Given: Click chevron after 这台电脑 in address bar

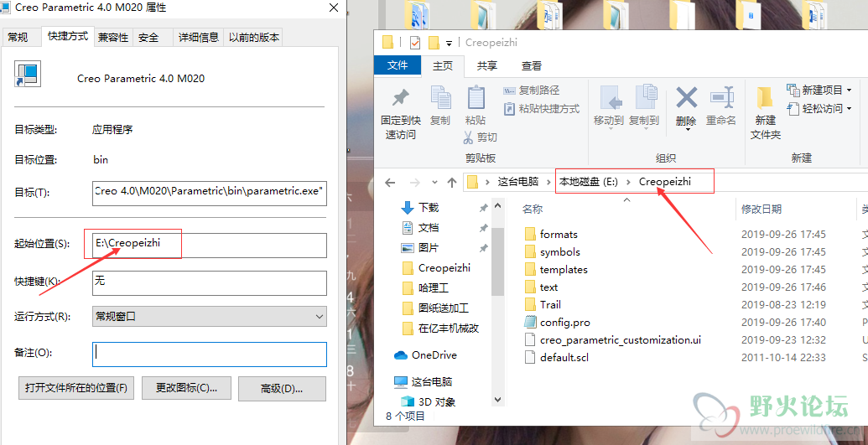Looking at the screenshot, I should [x=549, y=182].
